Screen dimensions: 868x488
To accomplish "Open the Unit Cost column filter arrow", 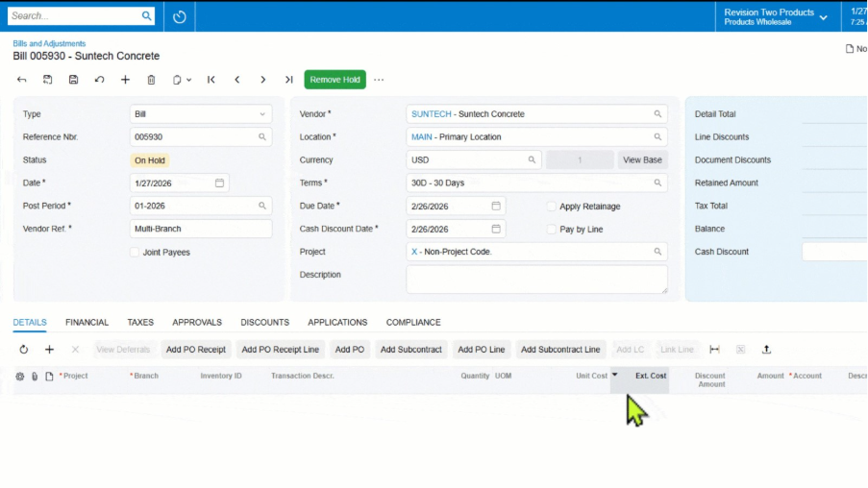I will [614, 376].
